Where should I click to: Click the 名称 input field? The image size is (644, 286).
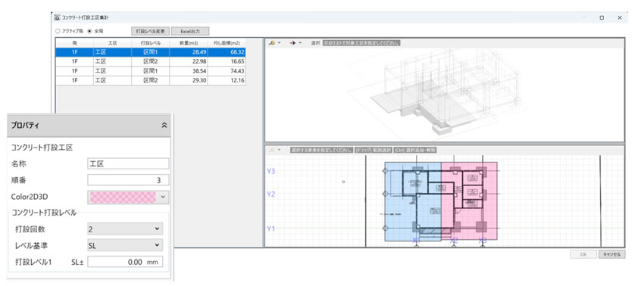128,163
